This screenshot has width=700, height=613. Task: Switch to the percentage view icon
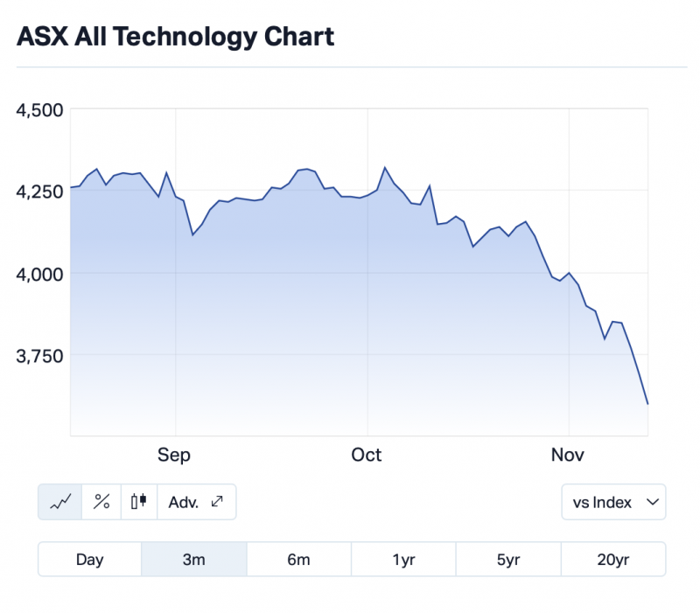pos(102,502)
